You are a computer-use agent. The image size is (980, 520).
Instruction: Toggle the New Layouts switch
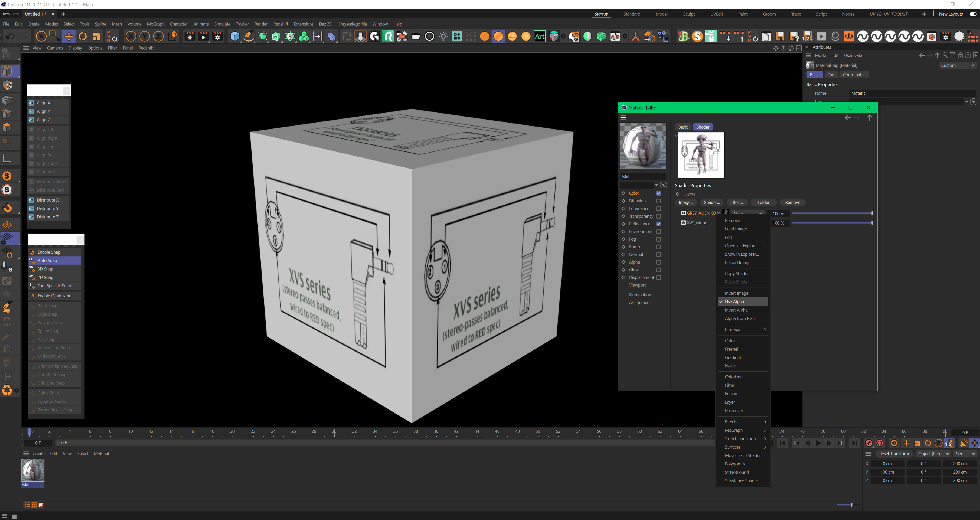click(973, 14)
